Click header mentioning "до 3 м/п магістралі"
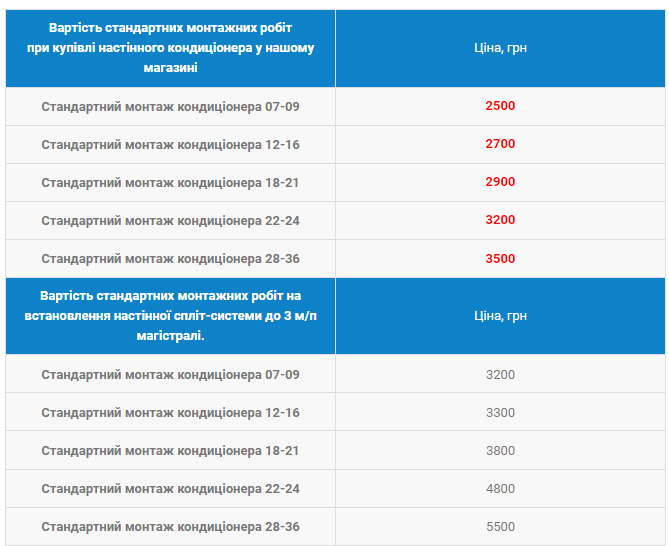 pos(171,316)
